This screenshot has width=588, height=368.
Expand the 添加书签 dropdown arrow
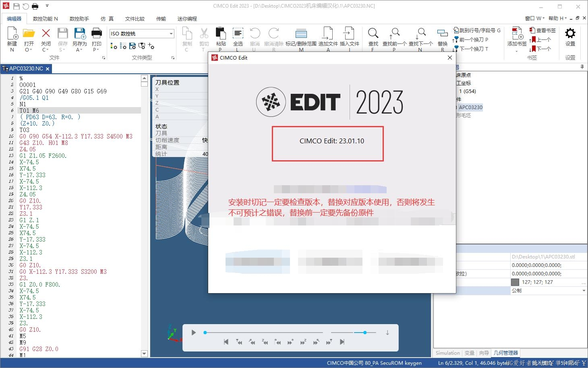517,51
